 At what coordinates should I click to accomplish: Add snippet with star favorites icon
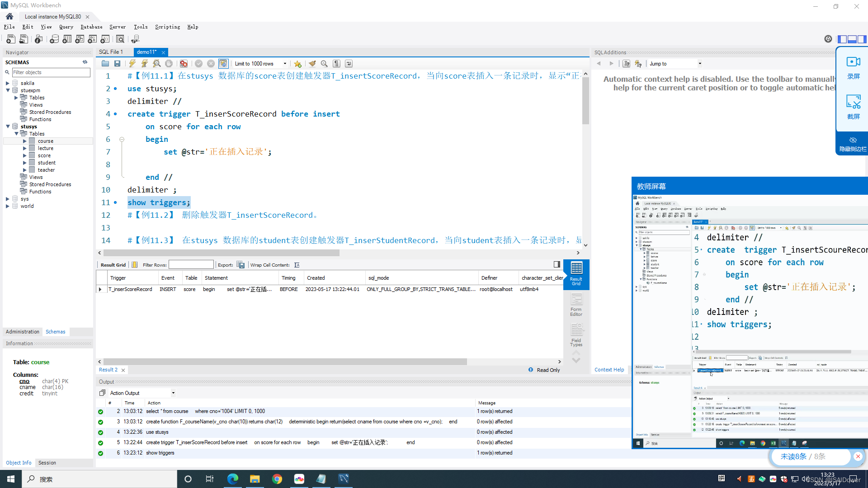tap(297, 64)
